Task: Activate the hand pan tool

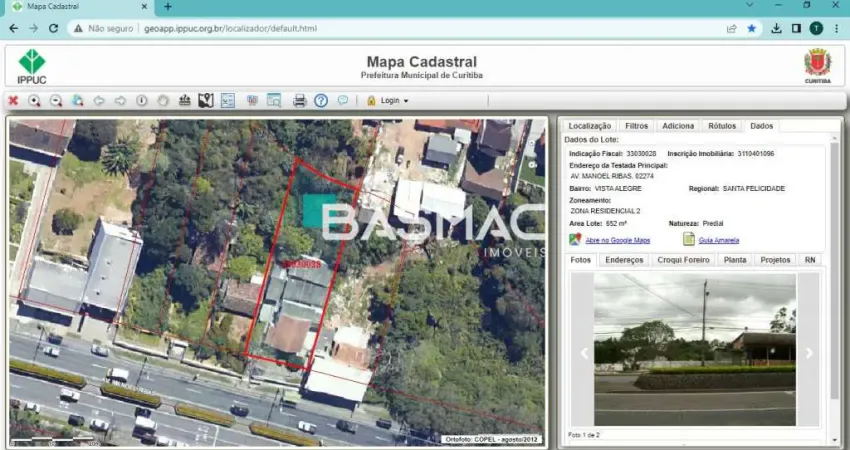Action: [x=163, y=101]
